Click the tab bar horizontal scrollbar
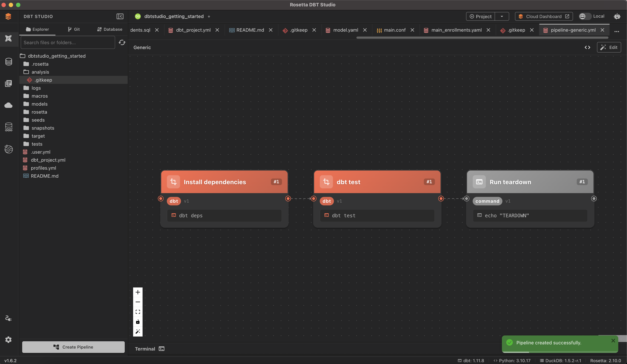The image size is (627, 364). 482,38
